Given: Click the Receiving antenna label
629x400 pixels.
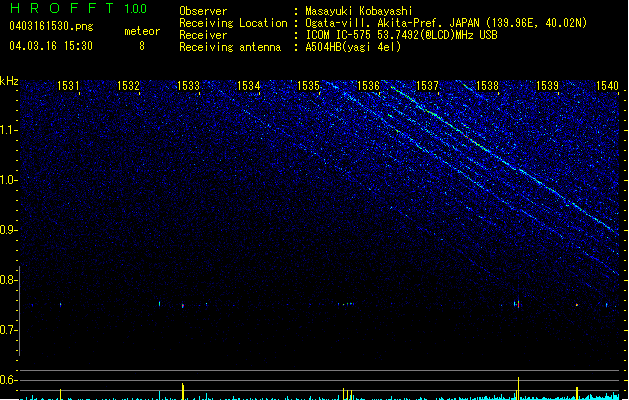Looking at the screenshot, I should (x=230, y=47).
